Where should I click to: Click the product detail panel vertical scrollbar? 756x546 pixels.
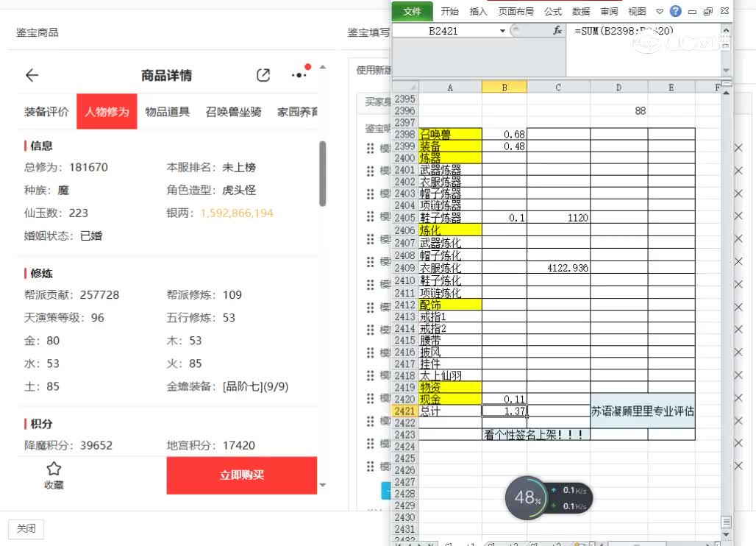[x=322, y=174]
